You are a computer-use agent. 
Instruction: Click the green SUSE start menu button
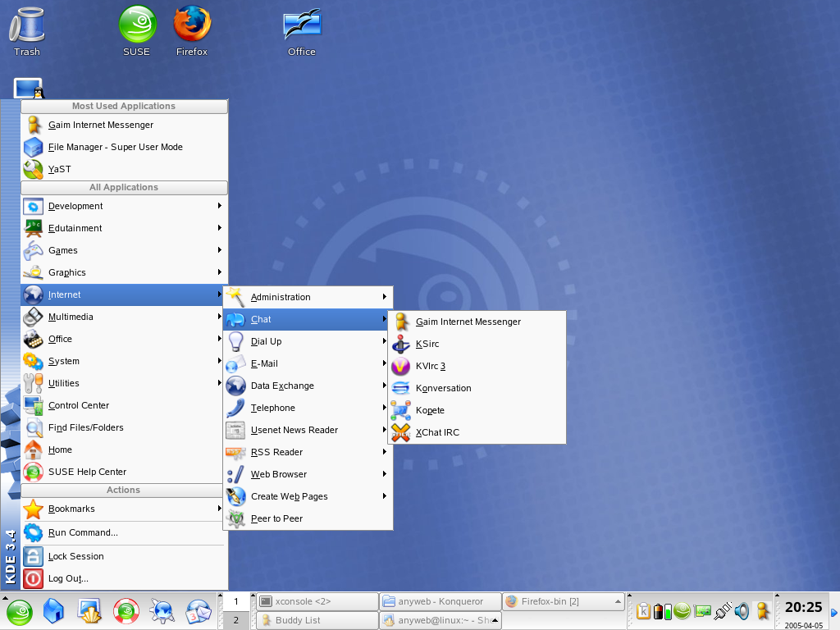pos(20,612)
